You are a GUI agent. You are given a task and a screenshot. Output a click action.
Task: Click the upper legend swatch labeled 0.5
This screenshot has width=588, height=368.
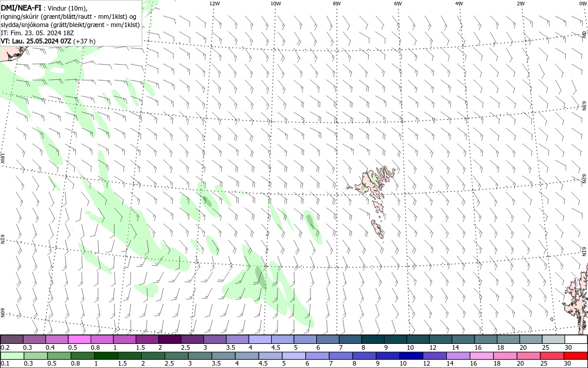click(x=79, y=340)
